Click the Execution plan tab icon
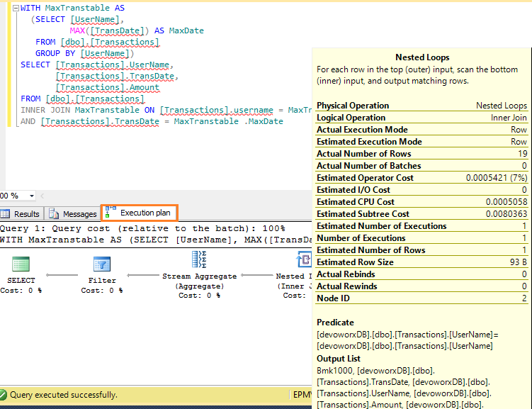 click(x=111, y=212)
